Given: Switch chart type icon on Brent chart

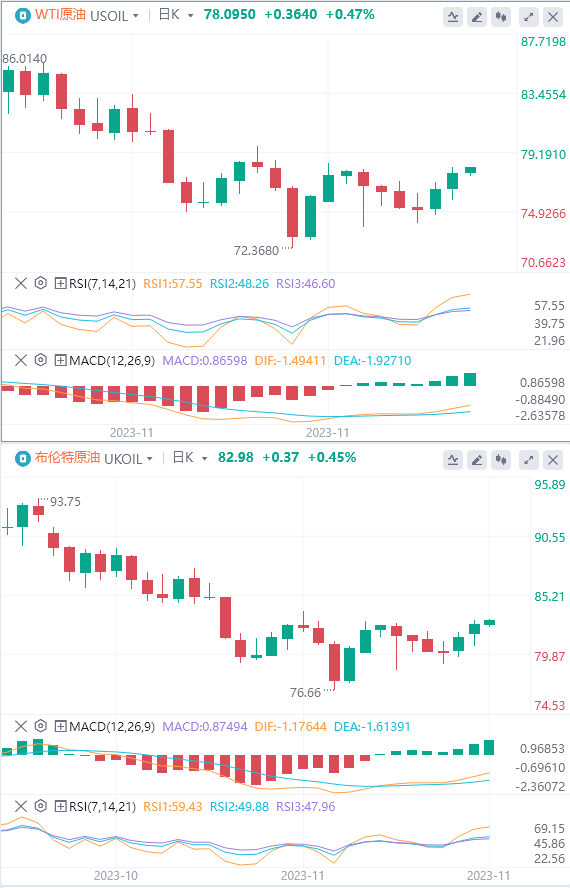Looking at the screenshot, I should [x=501, y=460].
